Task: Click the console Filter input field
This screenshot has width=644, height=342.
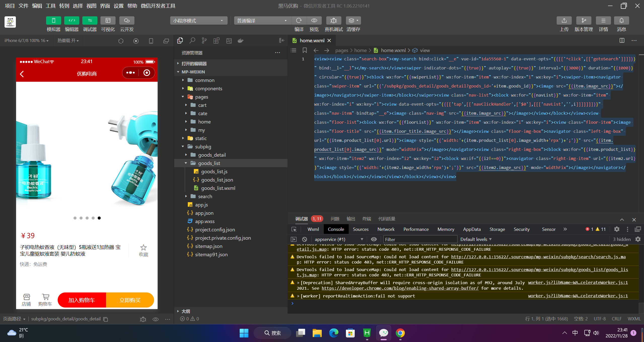Action: [x=420, y=239]
